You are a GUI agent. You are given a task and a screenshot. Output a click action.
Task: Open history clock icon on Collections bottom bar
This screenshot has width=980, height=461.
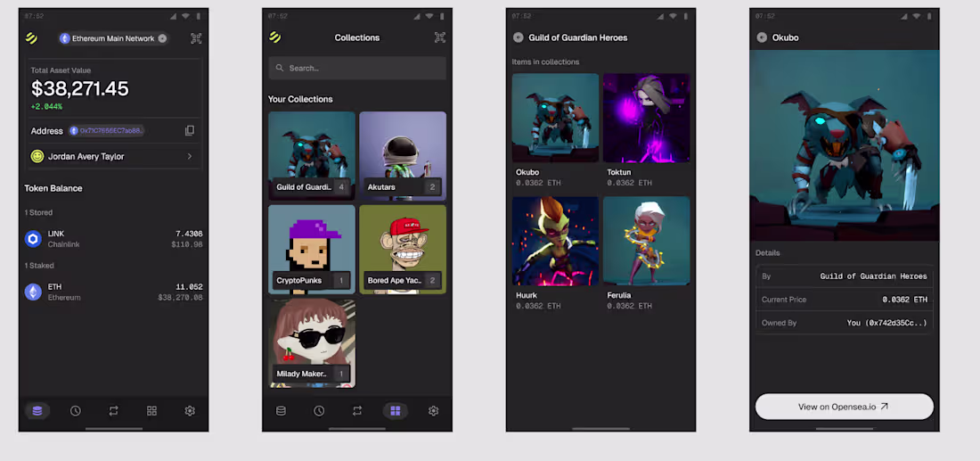(319, 411)
